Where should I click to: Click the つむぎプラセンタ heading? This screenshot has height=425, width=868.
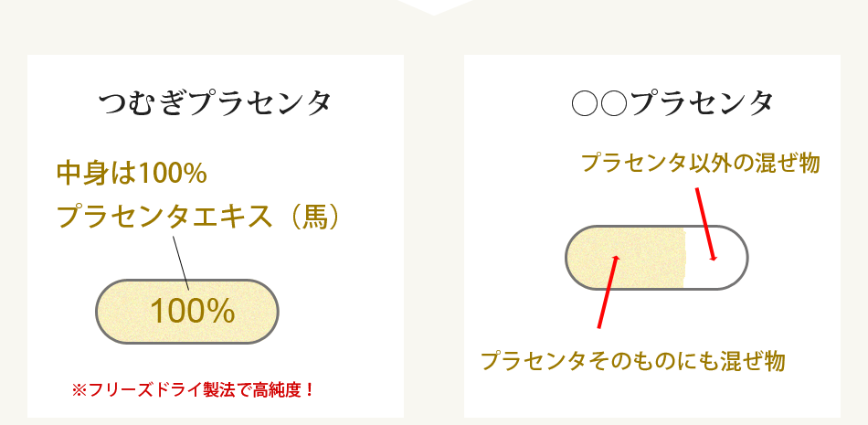215,103
